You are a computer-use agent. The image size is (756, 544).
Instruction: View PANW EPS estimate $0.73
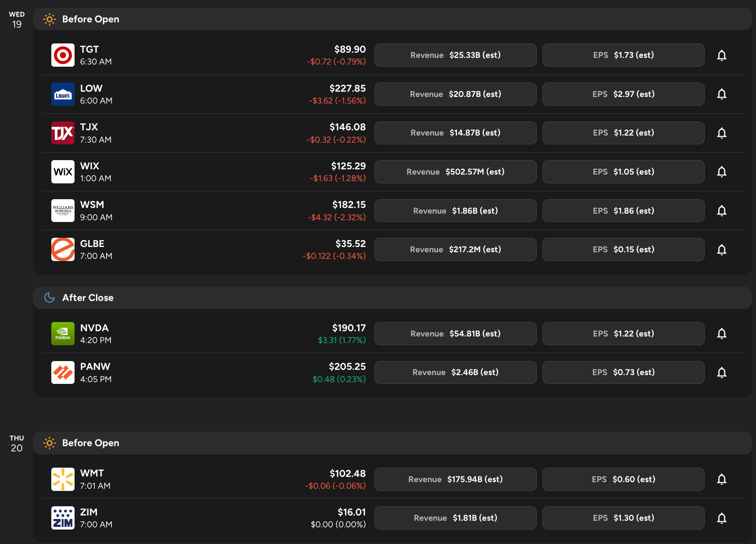[x=623, y=372]
